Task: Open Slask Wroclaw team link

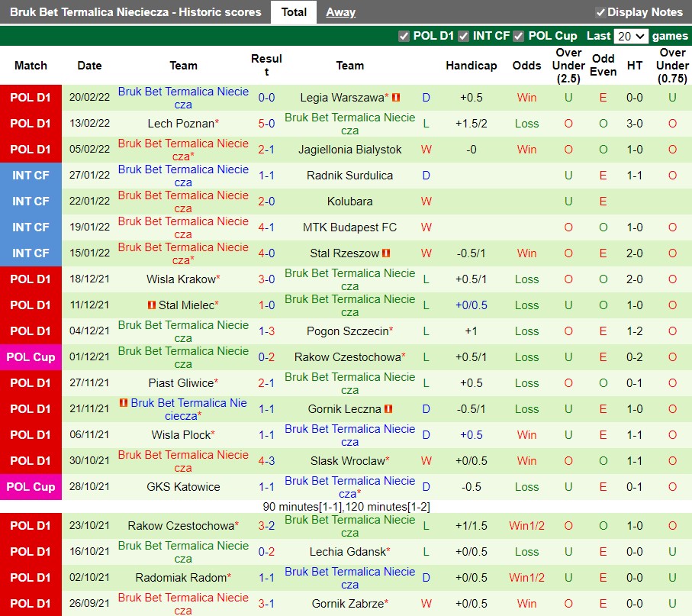Action: [349, 461]
